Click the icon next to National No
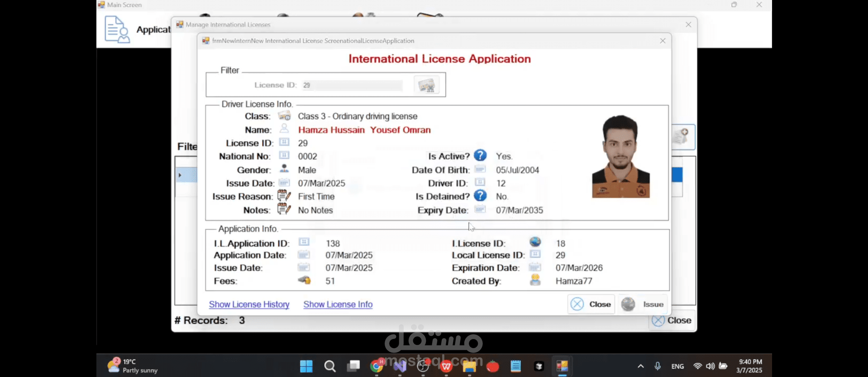Image resolution: width=868 pixels, height=377 pixels. (x=284, y=156)
